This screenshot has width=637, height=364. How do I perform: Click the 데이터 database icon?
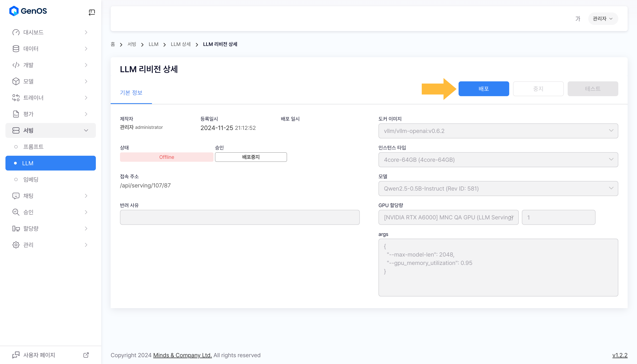[16, 48]
